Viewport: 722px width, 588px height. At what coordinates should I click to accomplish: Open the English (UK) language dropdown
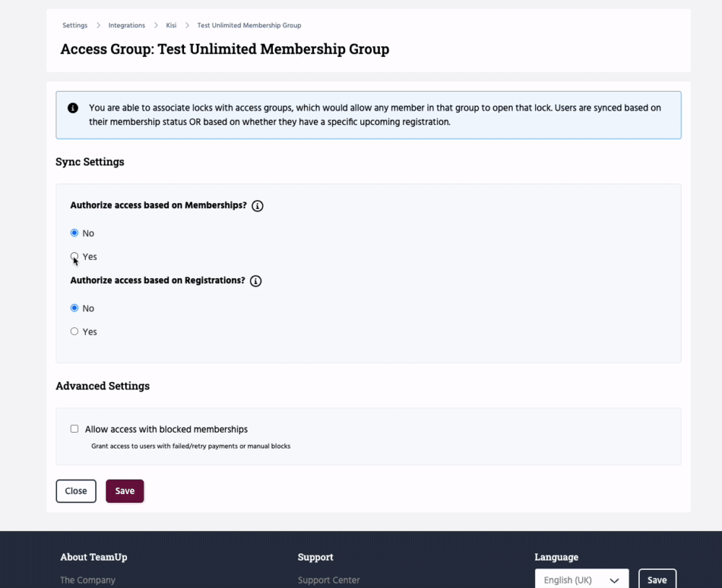[581, 580]
